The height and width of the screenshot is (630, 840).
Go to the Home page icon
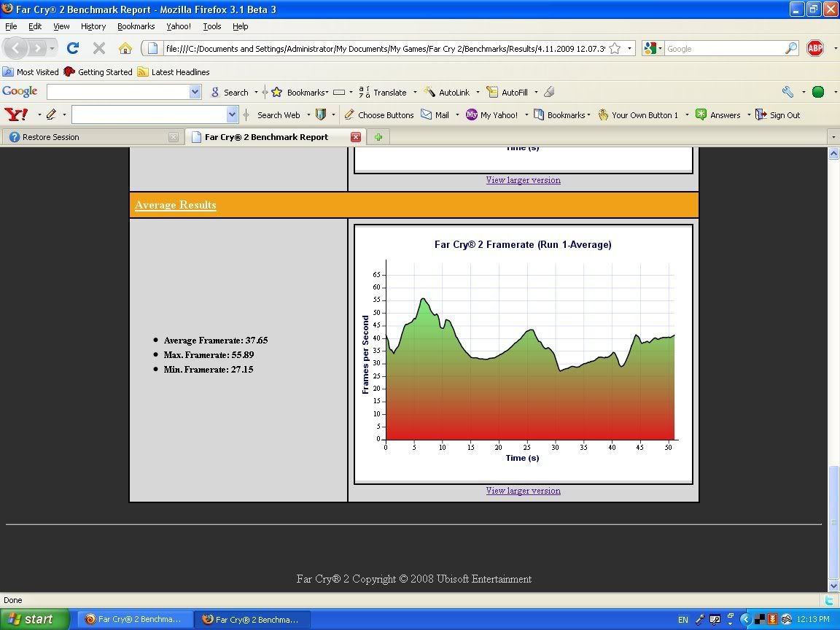[x=125, y=48]
